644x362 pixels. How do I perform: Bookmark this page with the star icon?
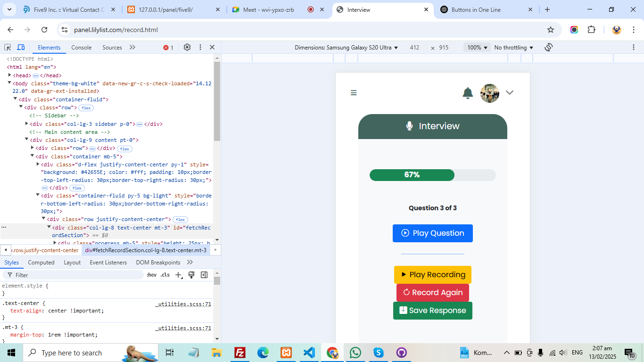[550, 30]
